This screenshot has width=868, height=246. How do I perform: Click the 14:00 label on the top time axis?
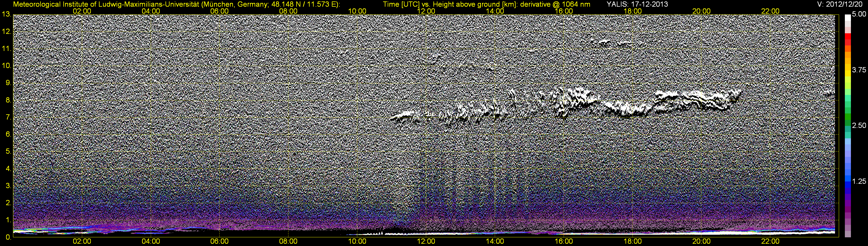coord(495,11)
